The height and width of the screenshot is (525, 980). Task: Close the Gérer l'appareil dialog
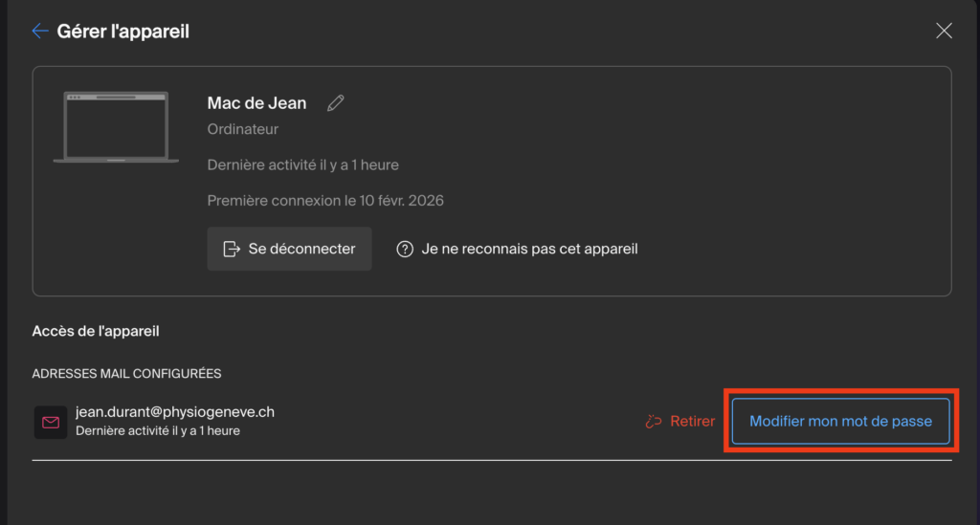click(944, 31)
